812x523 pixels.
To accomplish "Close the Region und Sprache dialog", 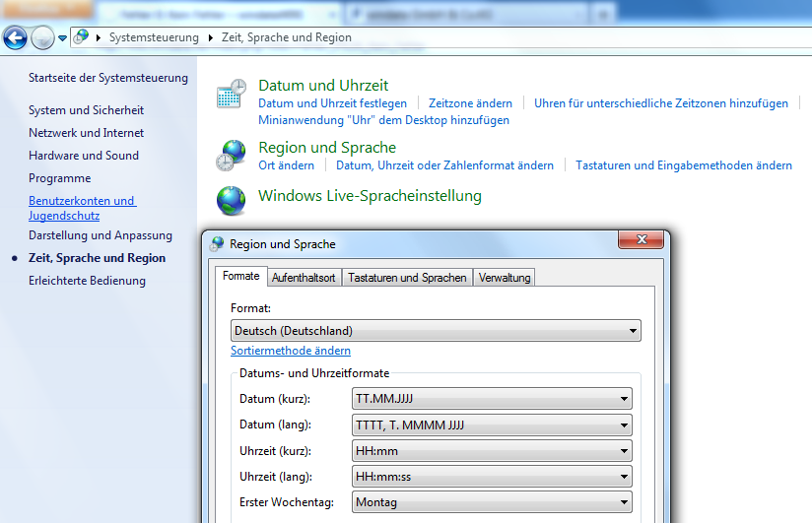I will 642,239.
